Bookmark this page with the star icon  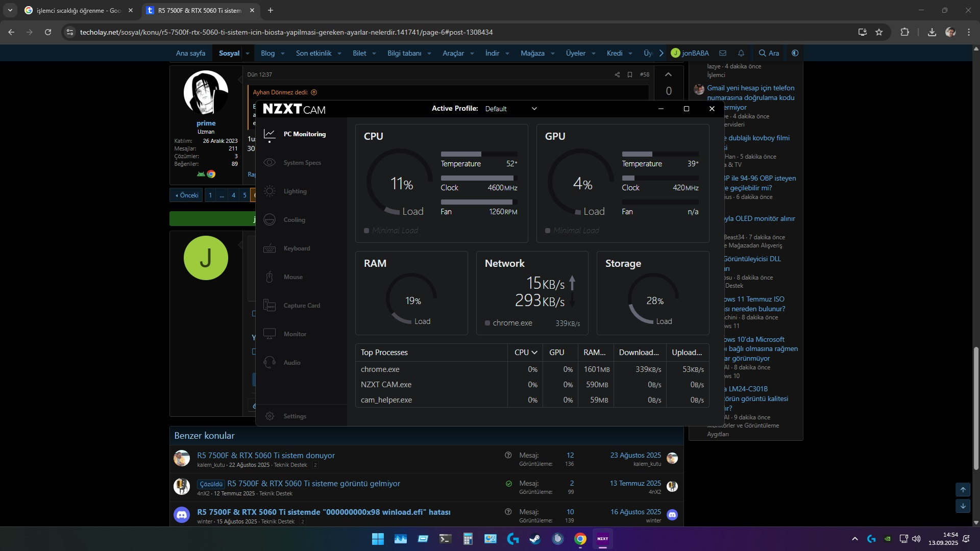coord(879,32)
